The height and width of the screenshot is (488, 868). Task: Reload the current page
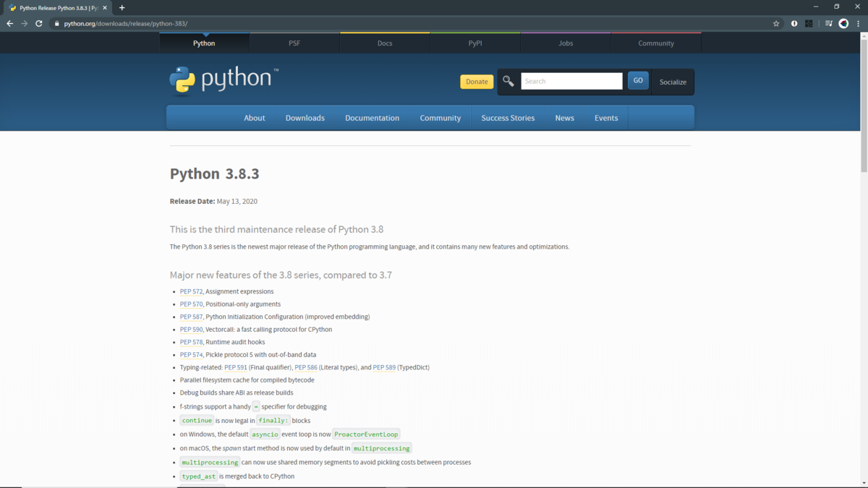coord(38,23)
